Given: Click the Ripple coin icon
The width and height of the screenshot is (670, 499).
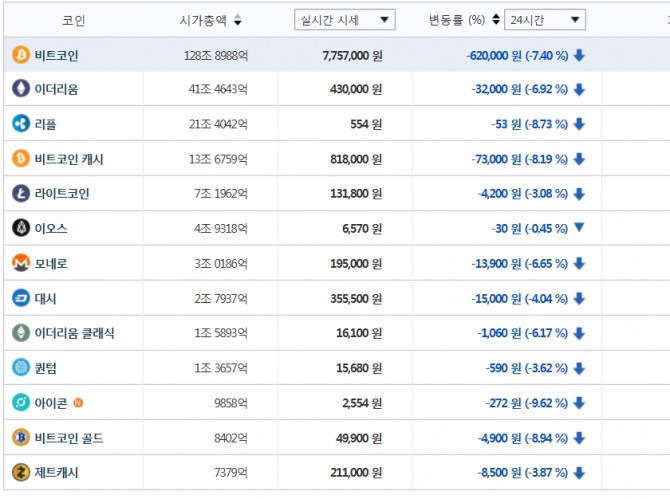Looking at the screenshot, I should [x=20, y=124].
